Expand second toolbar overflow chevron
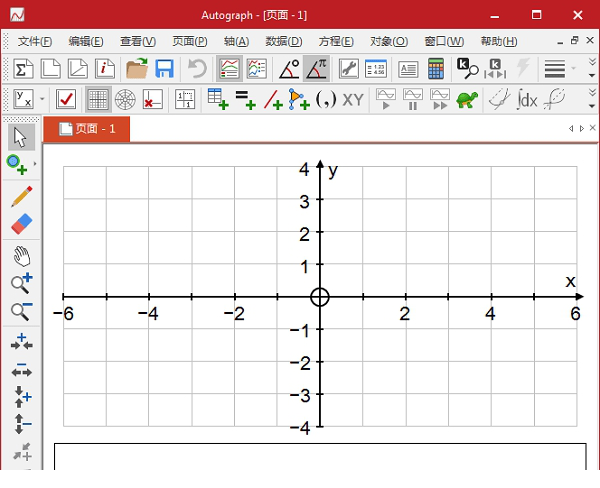The height and width of the screenshot is (488, 600). (592, 98)
